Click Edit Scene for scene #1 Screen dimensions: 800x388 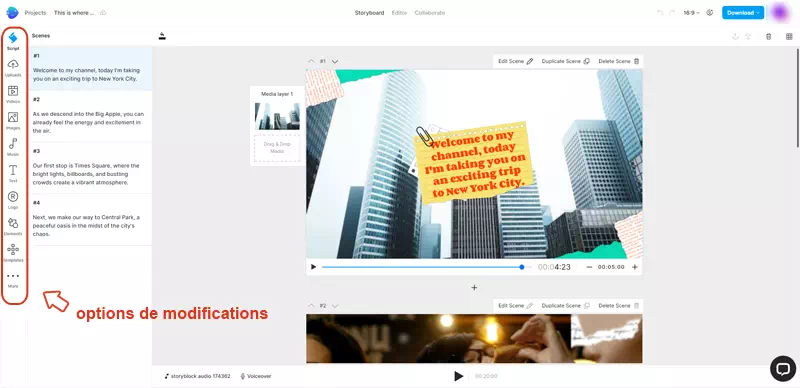(515, 61)
